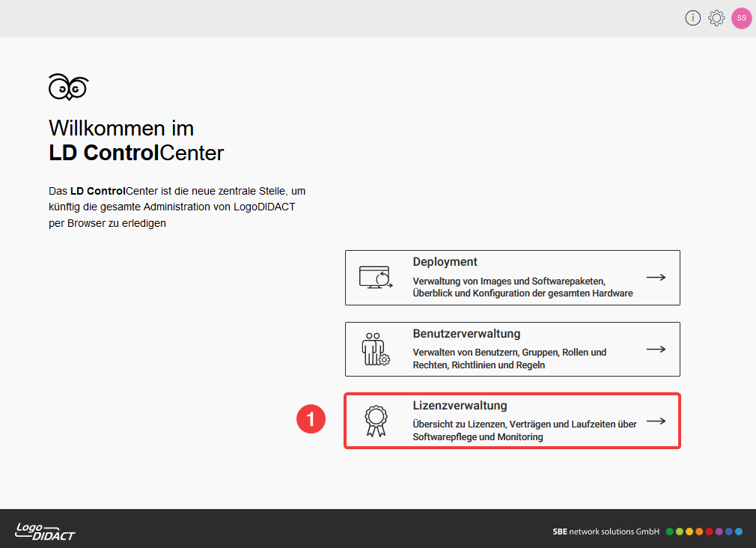Open the Deployment heading
Viewport: 756px width, 548px height.
(x=445, y=262)
